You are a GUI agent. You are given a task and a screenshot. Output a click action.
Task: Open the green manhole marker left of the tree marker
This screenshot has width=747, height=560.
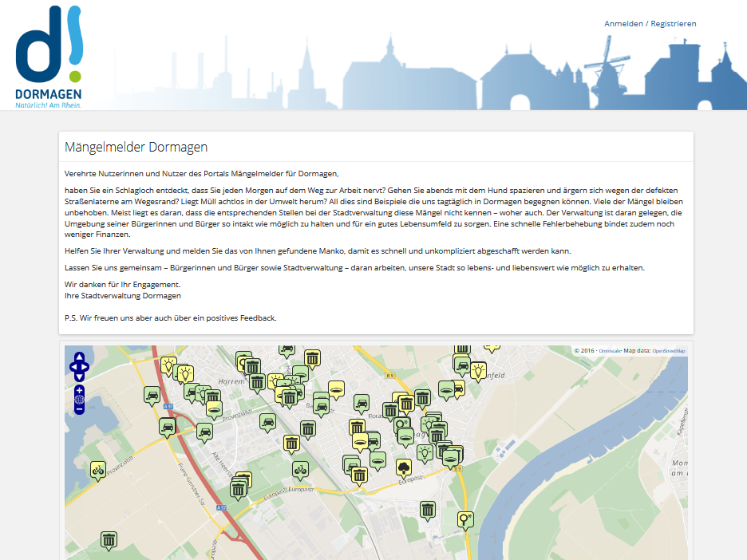tap(377, 460)
